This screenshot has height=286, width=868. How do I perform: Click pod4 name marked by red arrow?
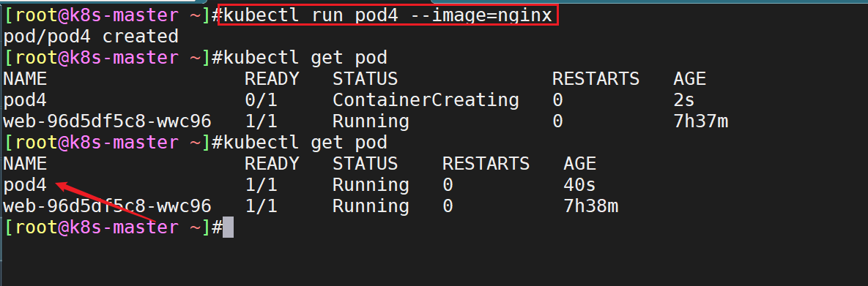point(26,185)
